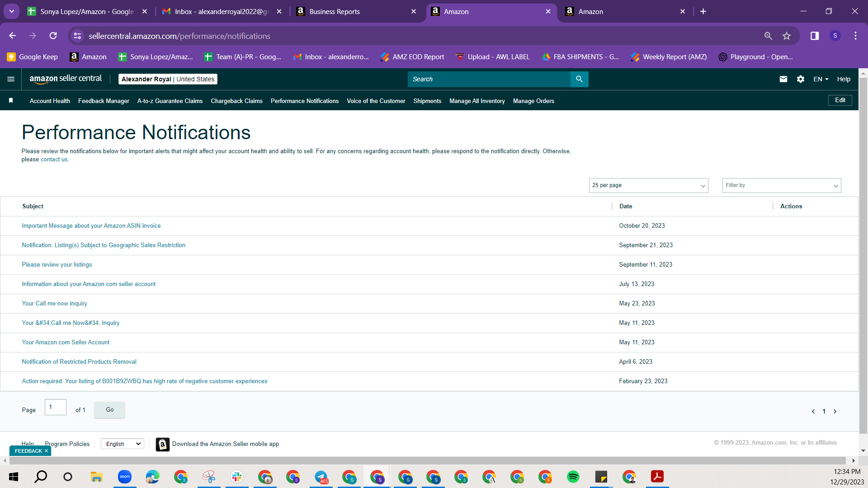
Task: Open the messages envelope icon
Action: (783, 79)
